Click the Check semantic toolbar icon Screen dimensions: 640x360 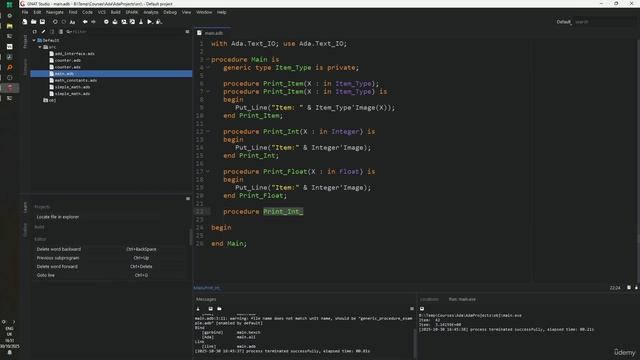point(106,22)
